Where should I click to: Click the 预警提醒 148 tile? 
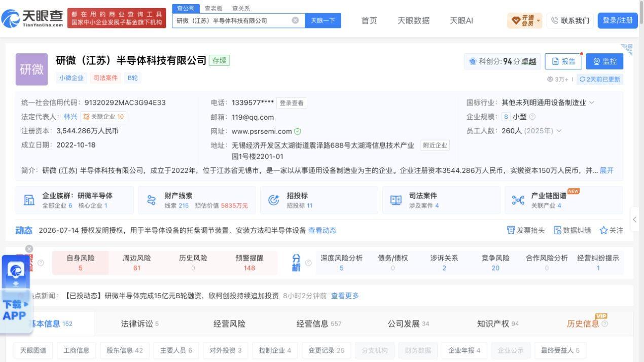(249, 263)
